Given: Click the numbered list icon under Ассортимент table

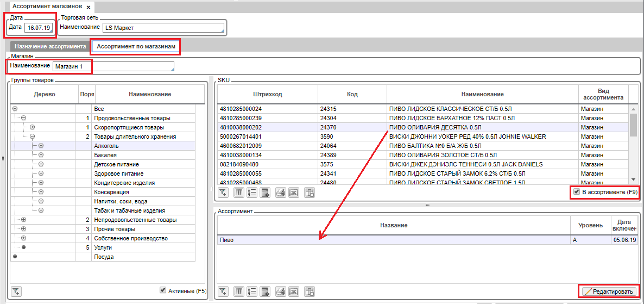Looking at the screenshot, I should click(x=252, y=291).
